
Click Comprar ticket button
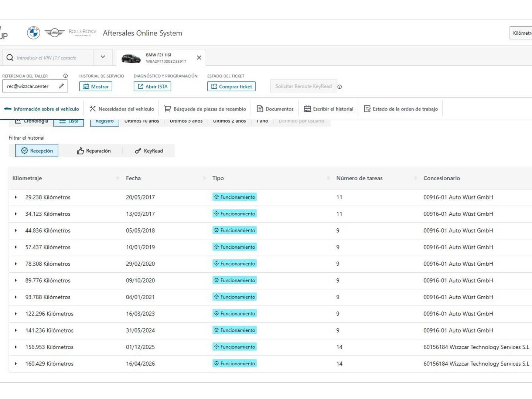coord(231,86)
